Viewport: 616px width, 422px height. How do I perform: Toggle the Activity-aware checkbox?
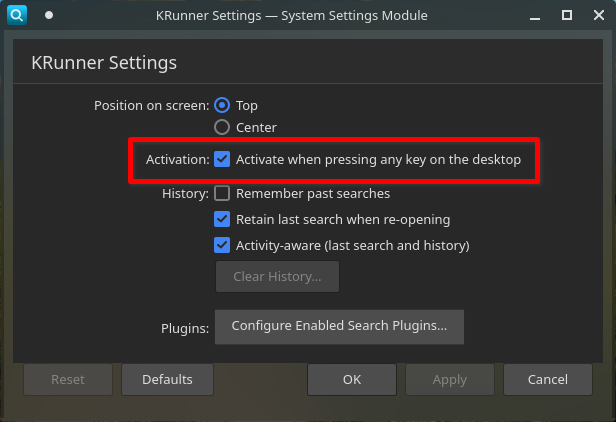(x=222, y=245)
